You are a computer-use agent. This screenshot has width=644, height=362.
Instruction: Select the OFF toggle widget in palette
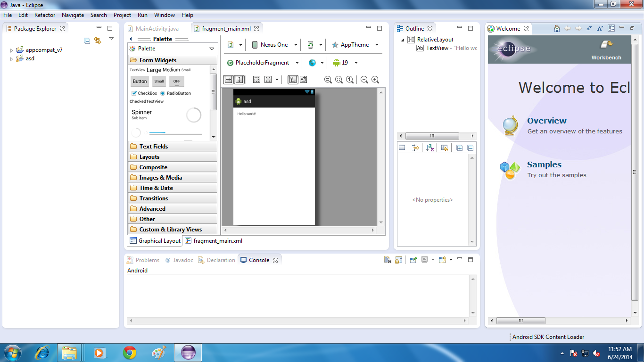[x=176, y=81]
